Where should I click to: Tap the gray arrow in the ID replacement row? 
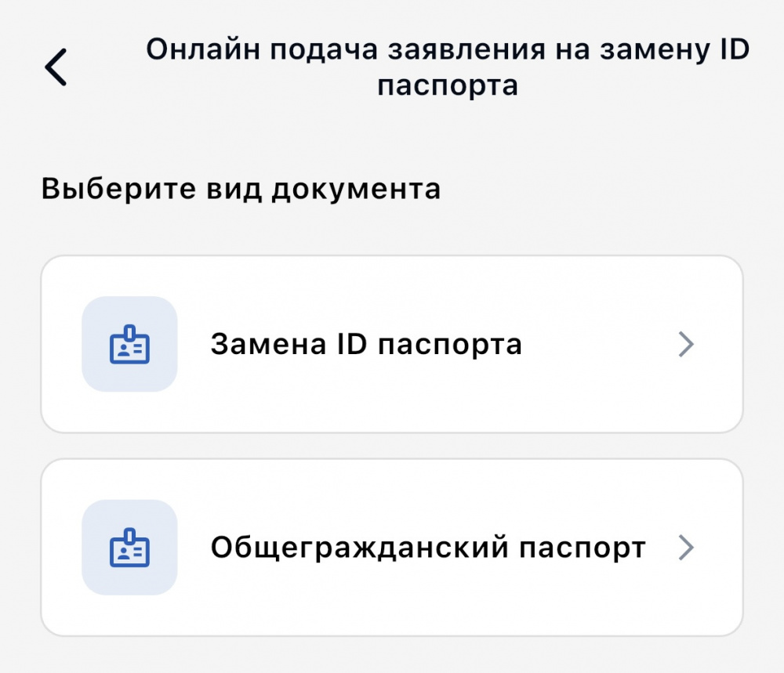point(686,345)
